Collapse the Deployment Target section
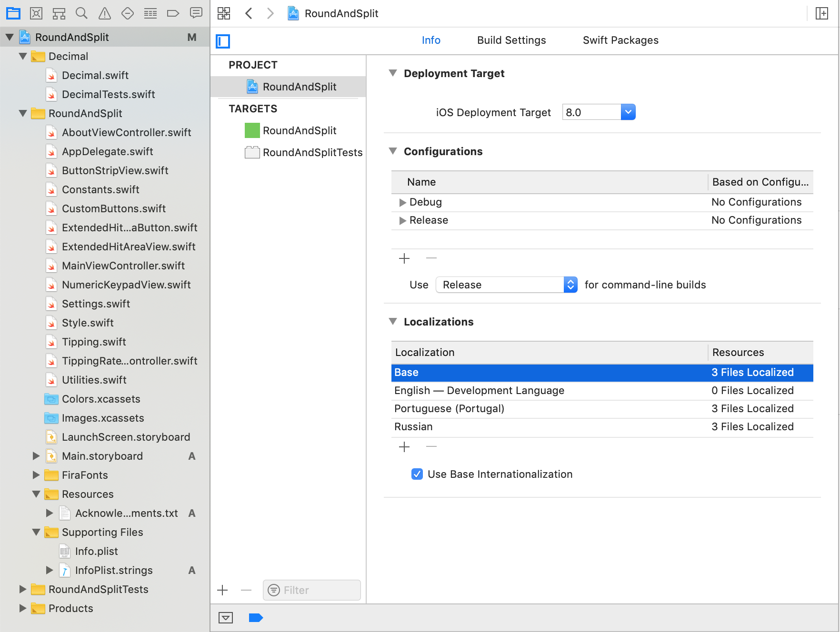840x632 pixels. (393, 73)
